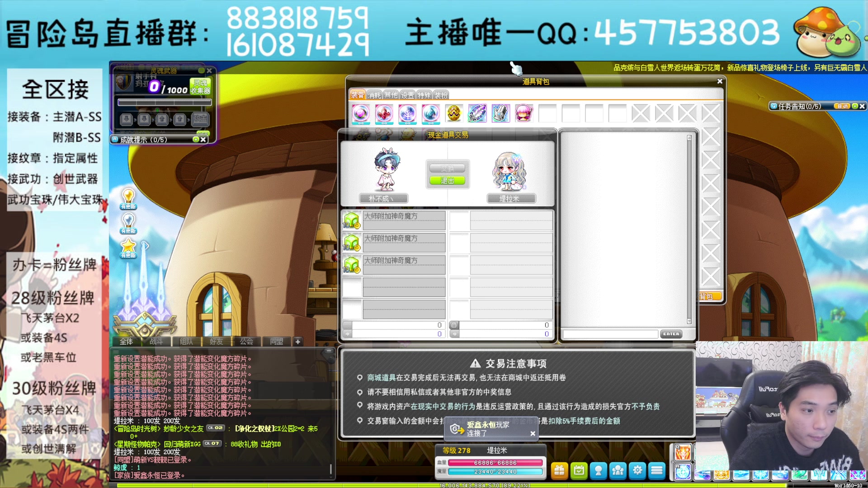Select the 好友 chat channel tab
Viewport: 868px width, 488px height.
tap(216, 342)
